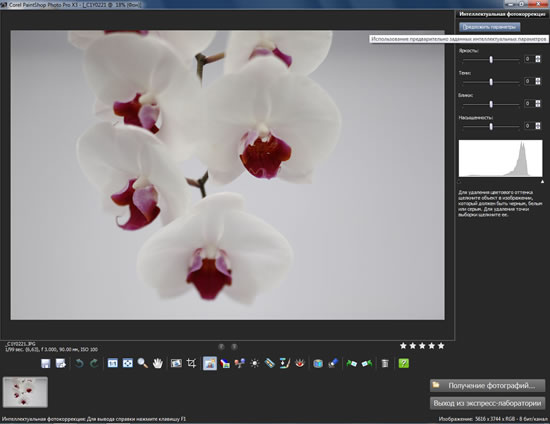Select the Red Eye removal tool
The width and height of the screenshot is (550, 424).
(300, 363)
